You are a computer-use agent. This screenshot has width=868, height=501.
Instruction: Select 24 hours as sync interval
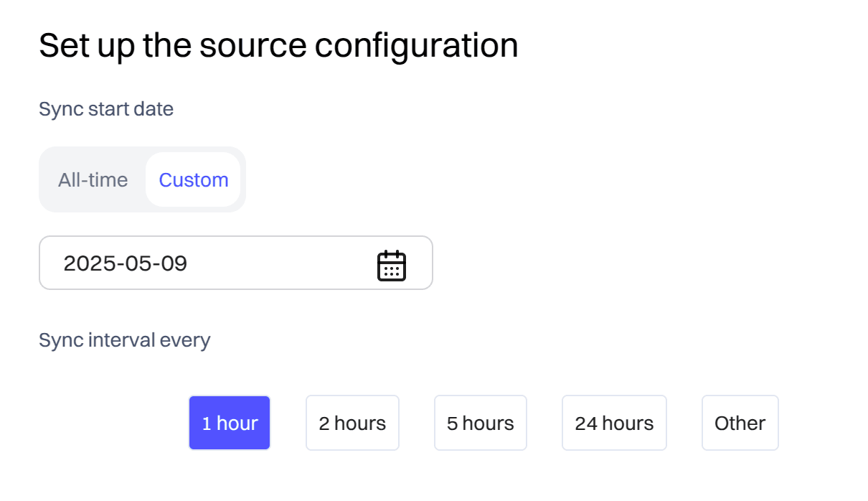614,423
